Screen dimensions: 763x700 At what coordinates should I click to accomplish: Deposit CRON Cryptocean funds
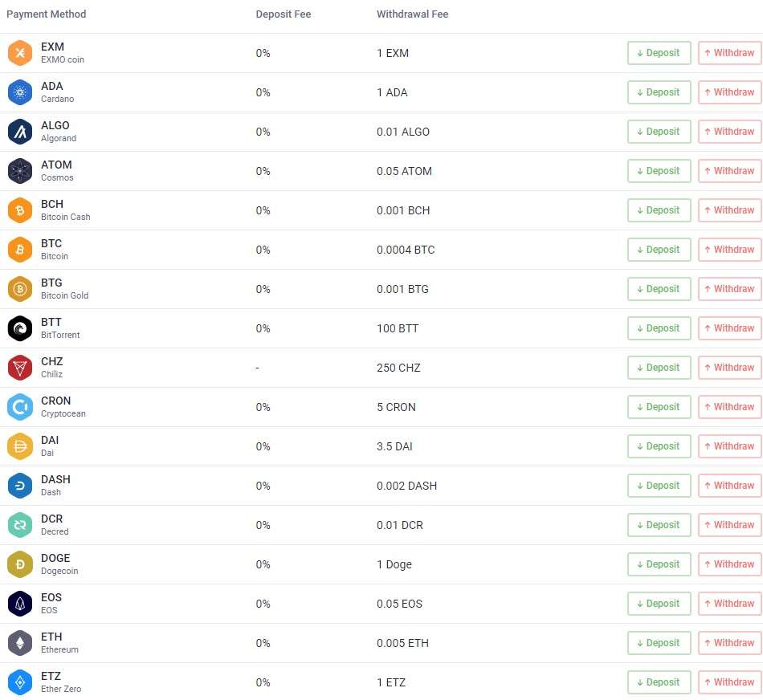tap(659, 407)
